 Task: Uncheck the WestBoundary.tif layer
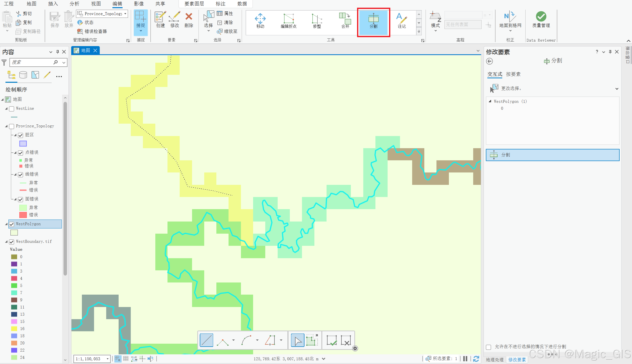click(x=11, y=242)
